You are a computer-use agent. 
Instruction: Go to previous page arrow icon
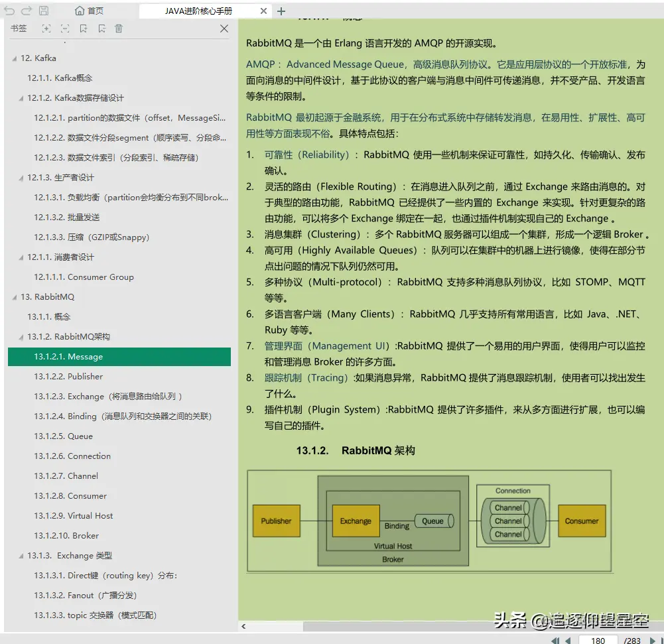tap(568, 640)
